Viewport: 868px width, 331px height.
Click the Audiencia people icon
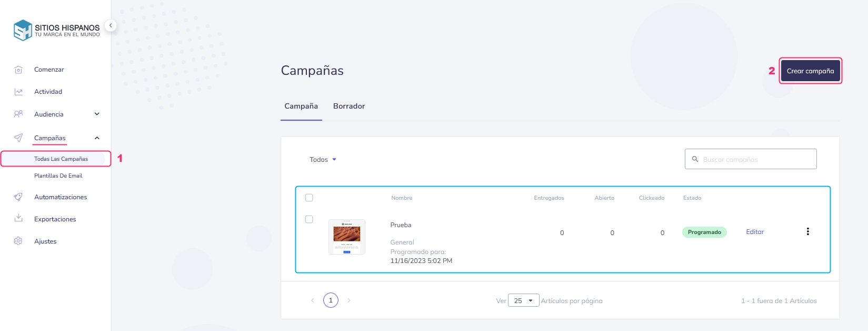pyautogui.click(x=18, y=114)
